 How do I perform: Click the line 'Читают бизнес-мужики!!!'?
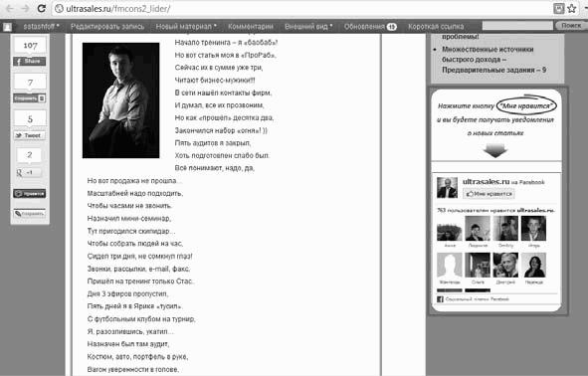pos(215,80)
